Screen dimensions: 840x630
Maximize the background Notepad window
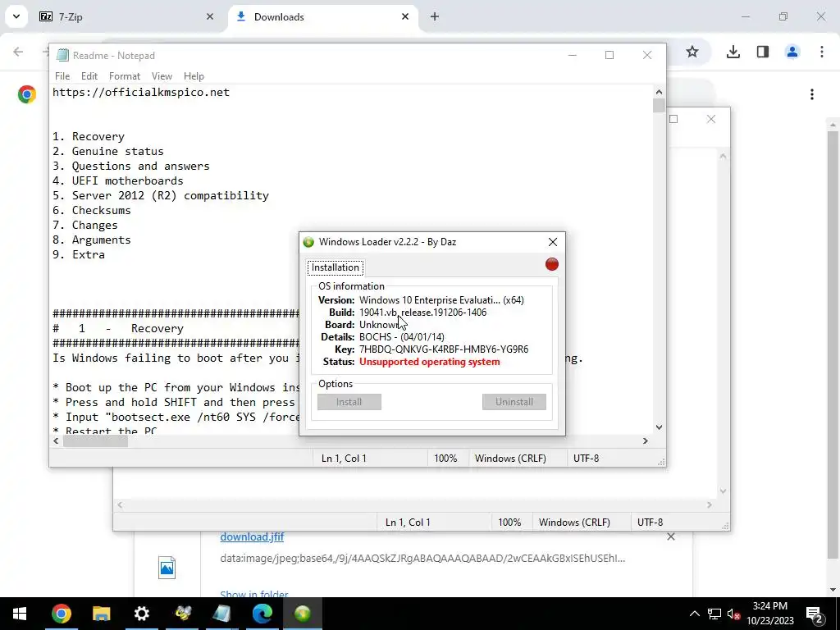(673, 119)
